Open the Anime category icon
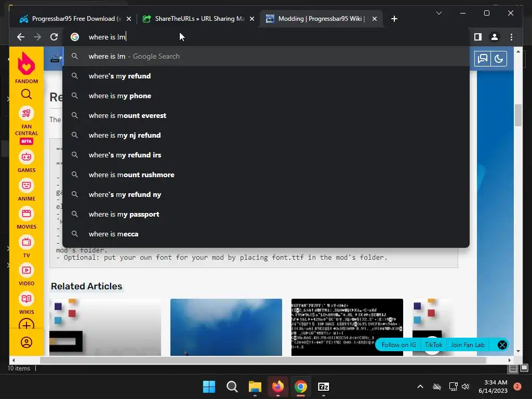The width and height of the screenshot is (532, 399). (x=26, y=185)
